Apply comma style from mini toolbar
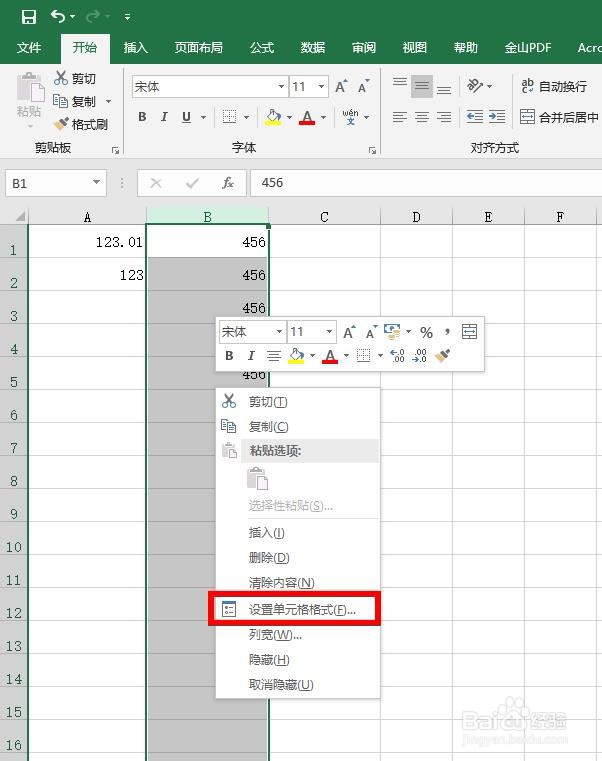This screenshot has height=761, width=602. 447,332
